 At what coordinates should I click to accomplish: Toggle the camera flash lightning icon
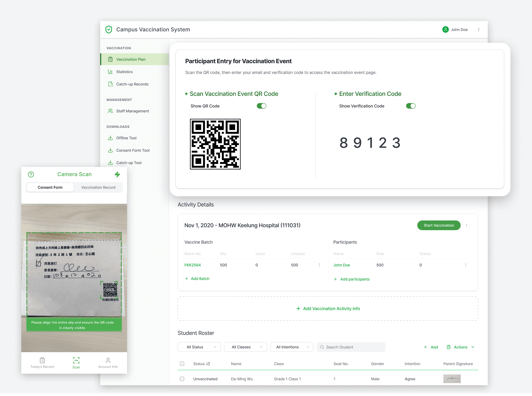point(117,174)
